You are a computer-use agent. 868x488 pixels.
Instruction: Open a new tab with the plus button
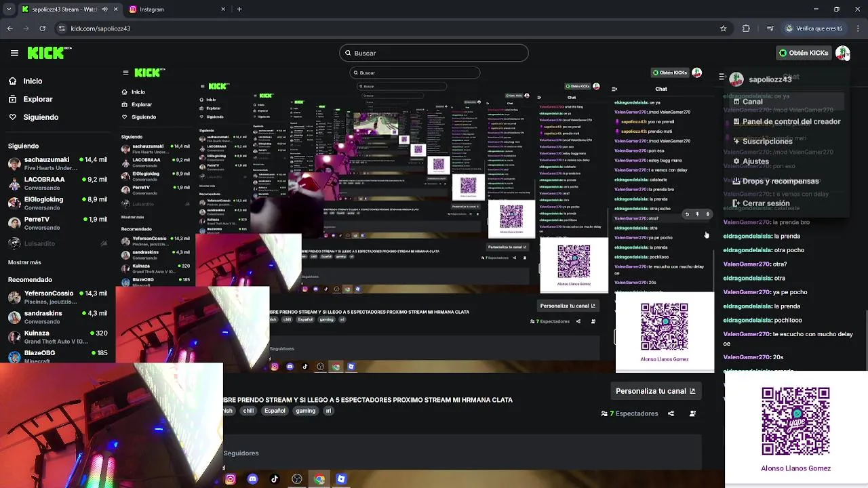(x=239, y=9)
